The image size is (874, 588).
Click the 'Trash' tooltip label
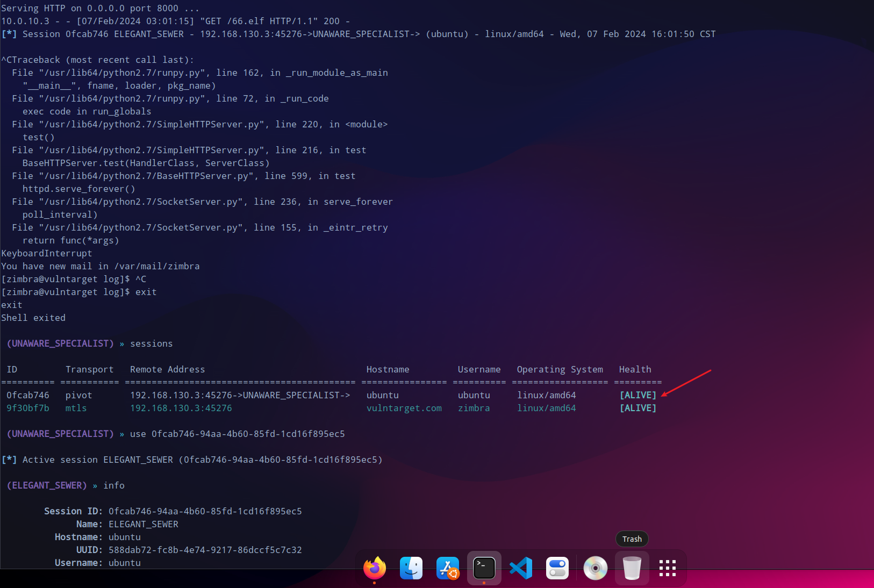click(x=632, y=539)
